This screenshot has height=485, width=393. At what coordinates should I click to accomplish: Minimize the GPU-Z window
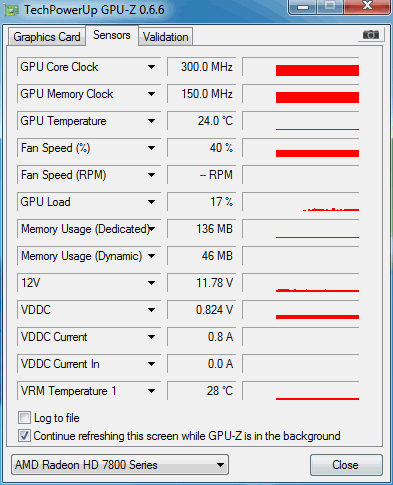[x=303, y=7]
